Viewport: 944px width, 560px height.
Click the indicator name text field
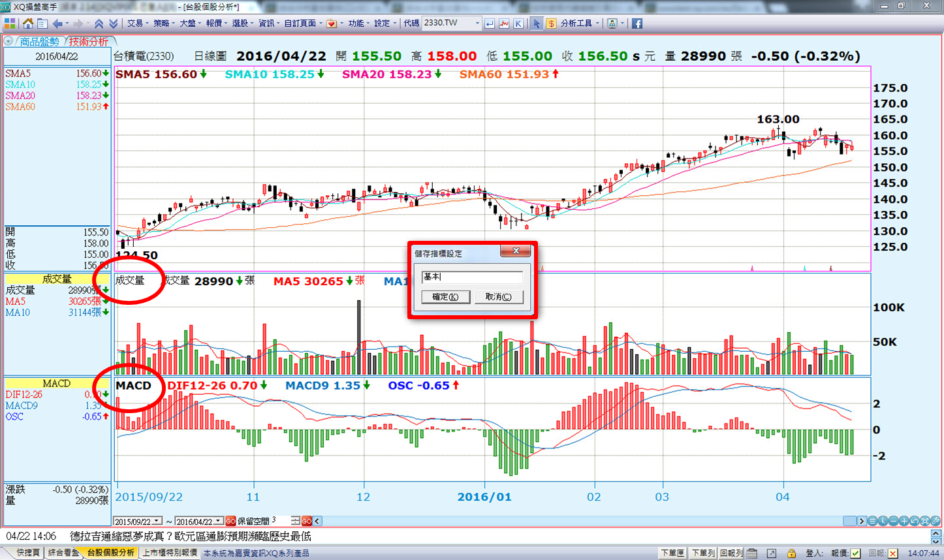click(x=471, y=277)
